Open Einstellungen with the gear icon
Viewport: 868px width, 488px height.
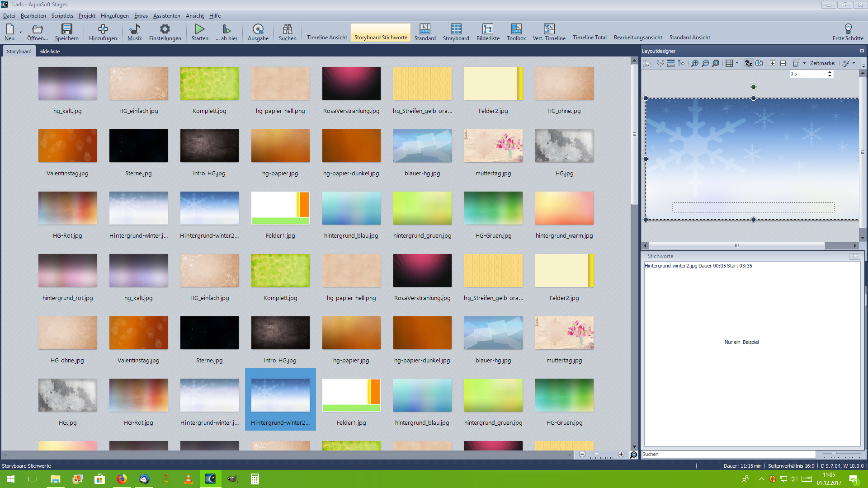165,29
